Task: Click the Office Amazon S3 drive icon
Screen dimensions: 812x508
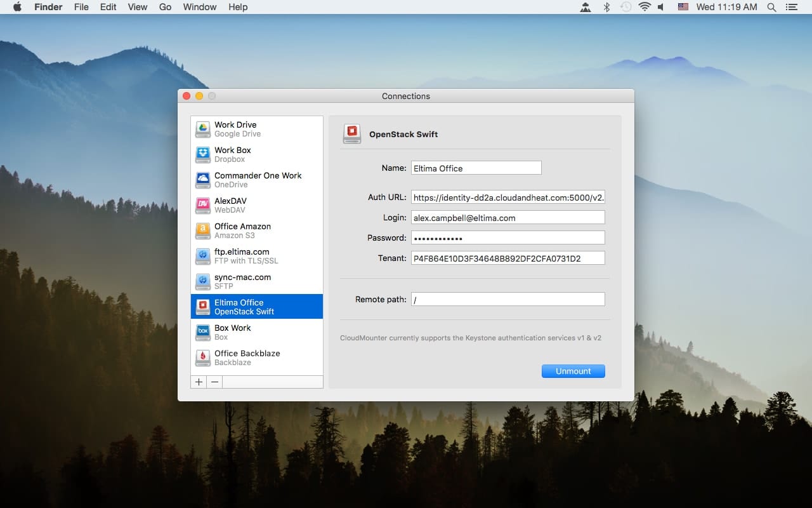Action: 202,231
